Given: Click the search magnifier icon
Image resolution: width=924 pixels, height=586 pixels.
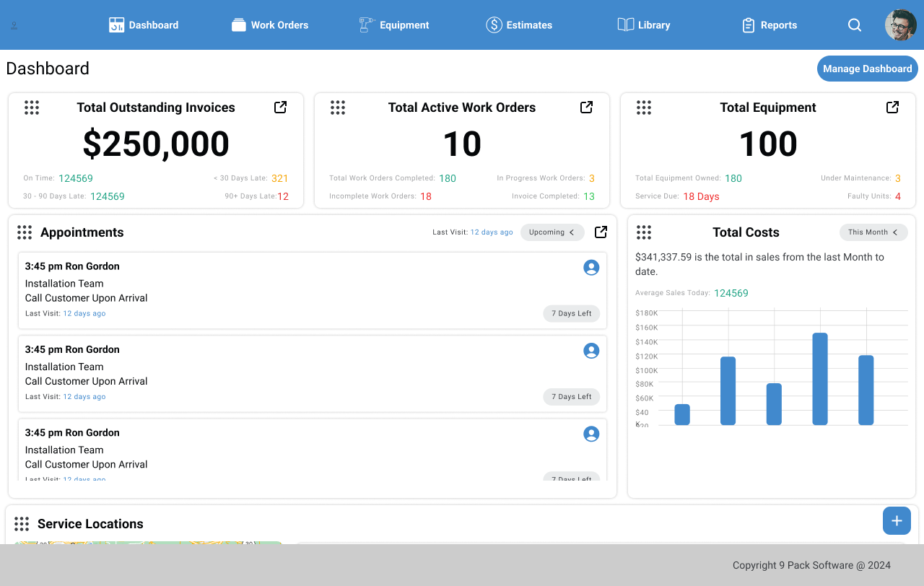Looking at the screenshot, I should point(855,25).
